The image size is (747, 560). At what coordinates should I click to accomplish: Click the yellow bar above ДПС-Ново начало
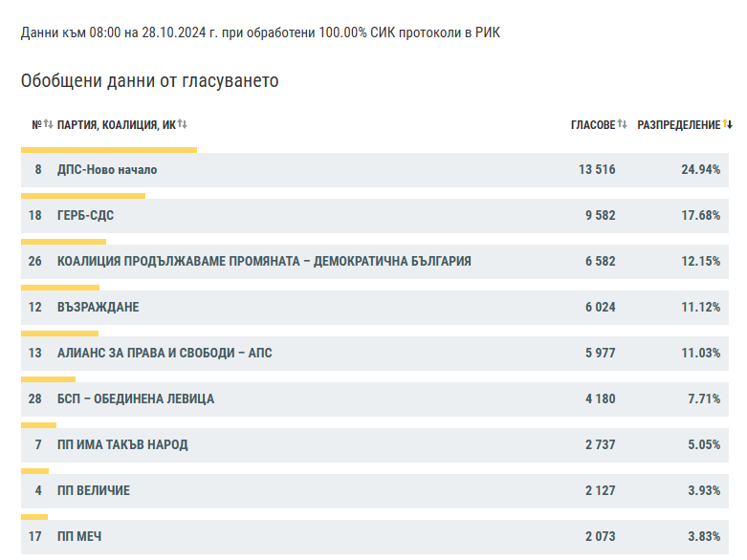[x=109, y=150]
